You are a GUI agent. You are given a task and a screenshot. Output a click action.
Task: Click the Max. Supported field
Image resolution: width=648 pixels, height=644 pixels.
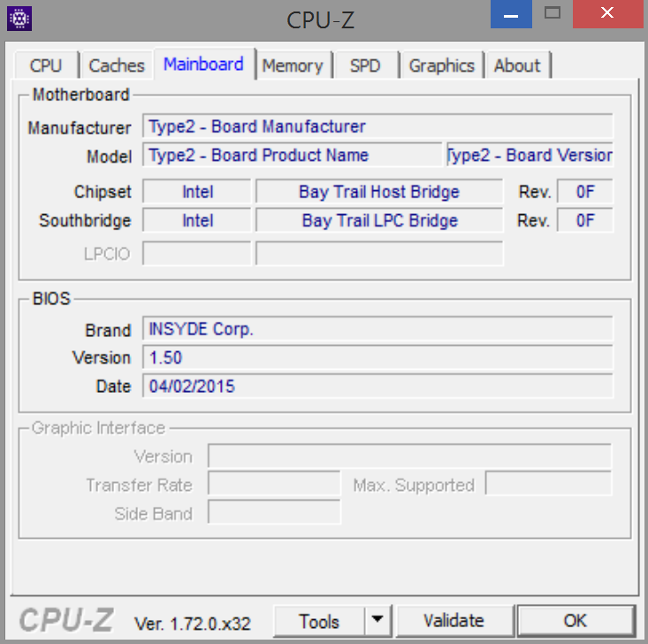point(548,484)
